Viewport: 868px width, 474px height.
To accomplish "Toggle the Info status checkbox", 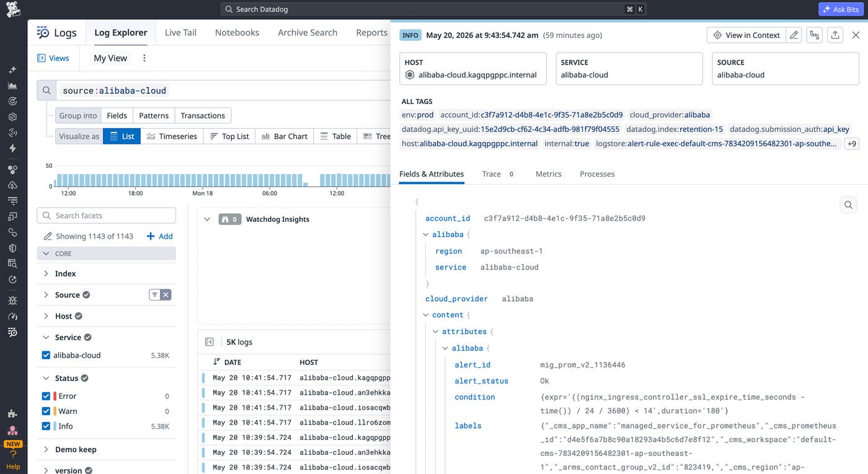I will [x=46, y=426].
